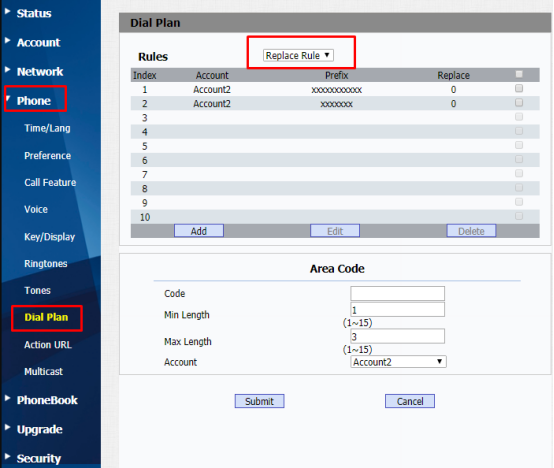Focus the Min Length field
The image size is (554, 468).
397,310
